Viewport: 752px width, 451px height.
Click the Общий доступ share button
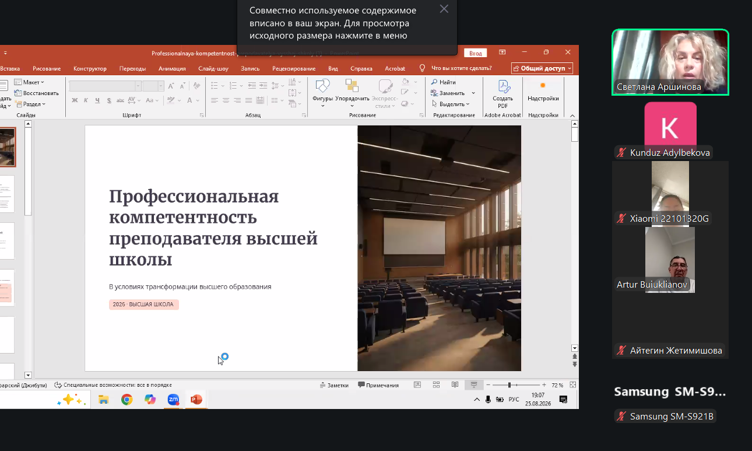(542, 68)
